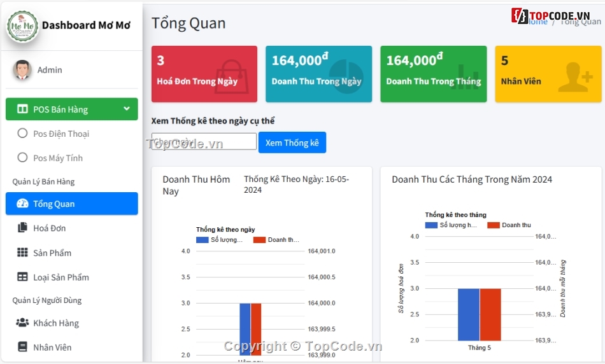Click the Admin user avatar
This screenshot has height=364, width=605.
click(x=22, y=70)
